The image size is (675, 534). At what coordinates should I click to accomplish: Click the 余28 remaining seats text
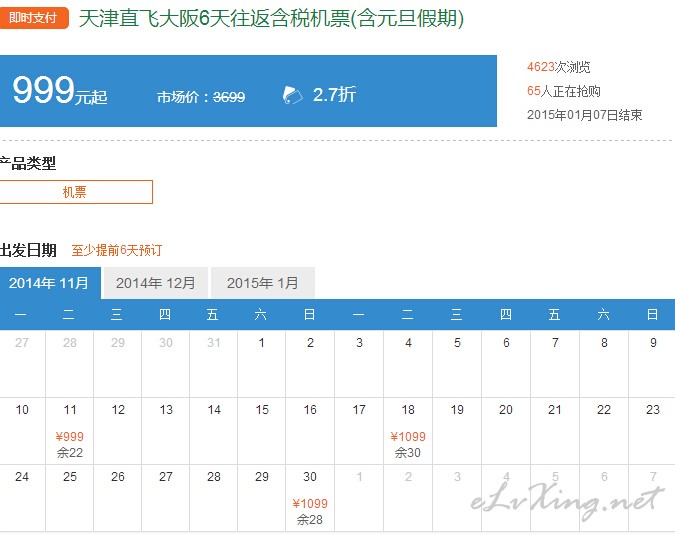click(310, 520)
